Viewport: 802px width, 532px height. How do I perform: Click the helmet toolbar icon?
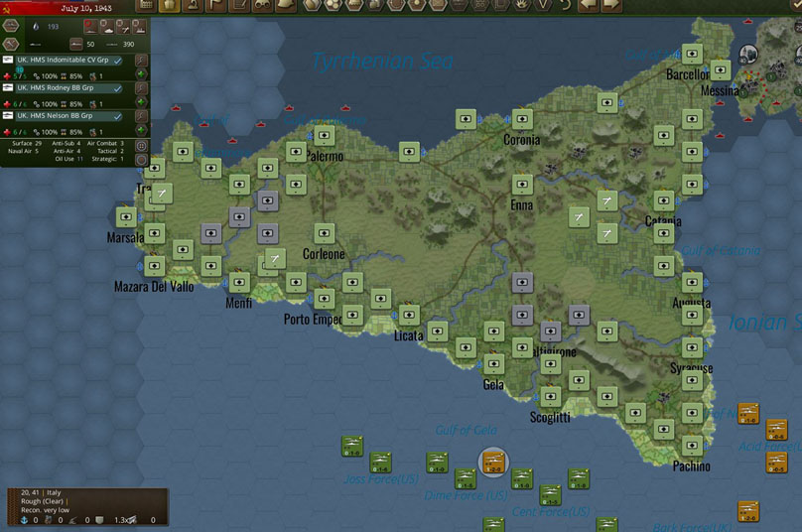coord(286,5)
